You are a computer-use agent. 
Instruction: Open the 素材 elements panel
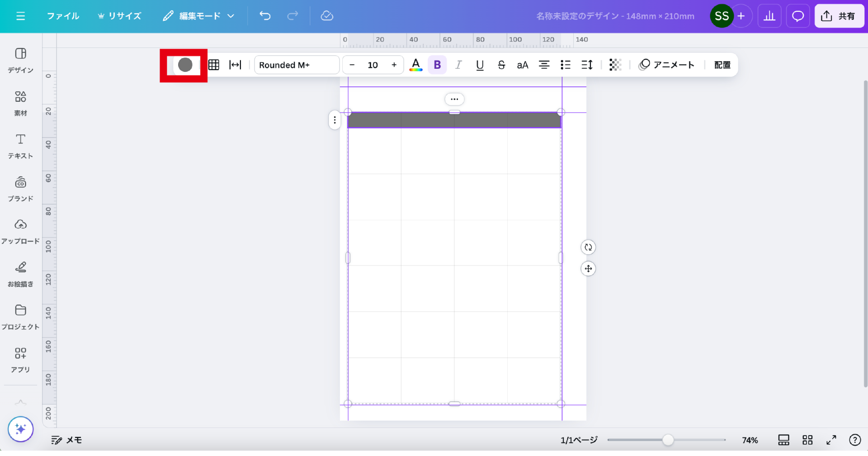20,103
